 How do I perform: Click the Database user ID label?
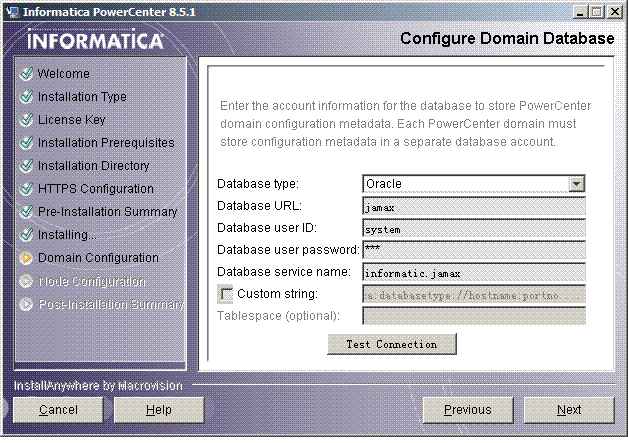(267, 228)
